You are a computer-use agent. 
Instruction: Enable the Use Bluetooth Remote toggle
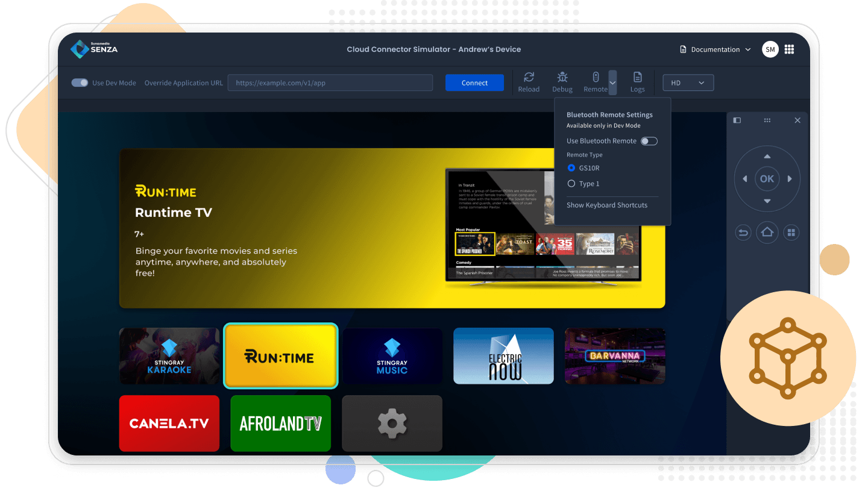tap(649, 141)
